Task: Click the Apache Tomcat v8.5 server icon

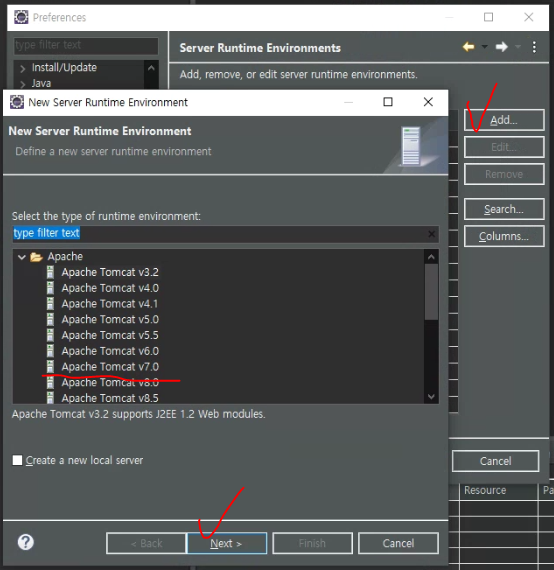Action: pyautogui.click(x=50, y=398)
